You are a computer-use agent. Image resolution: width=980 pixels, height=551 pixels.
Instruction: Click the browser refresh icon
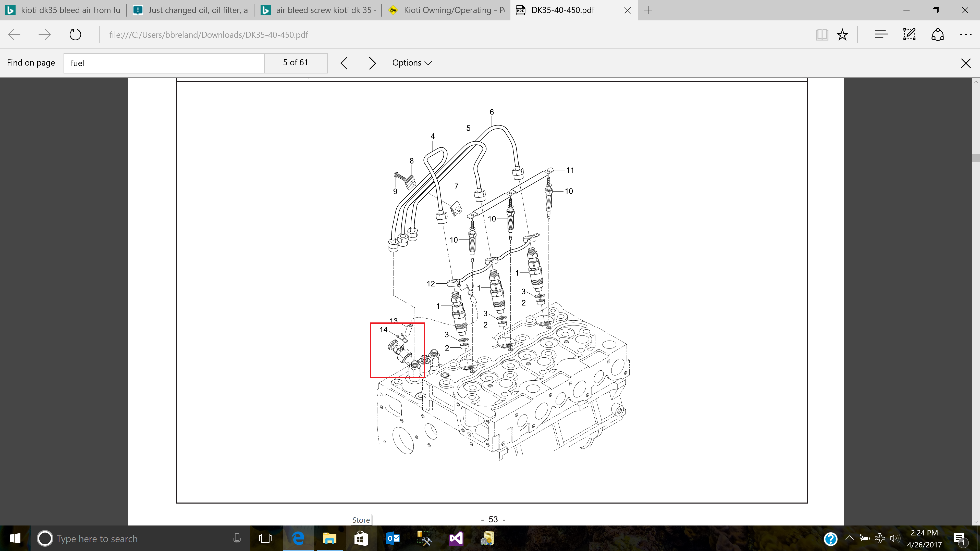point(75,35)
